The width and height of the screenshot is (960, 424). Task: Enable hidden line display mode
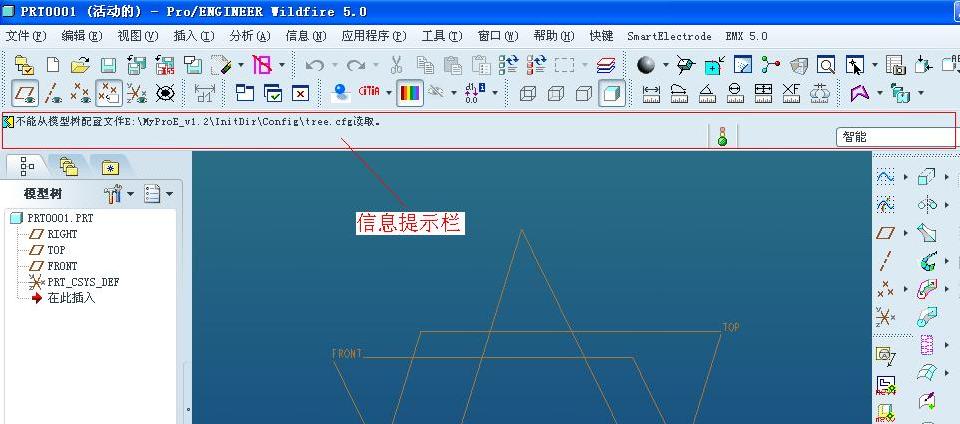pos(555,93)
